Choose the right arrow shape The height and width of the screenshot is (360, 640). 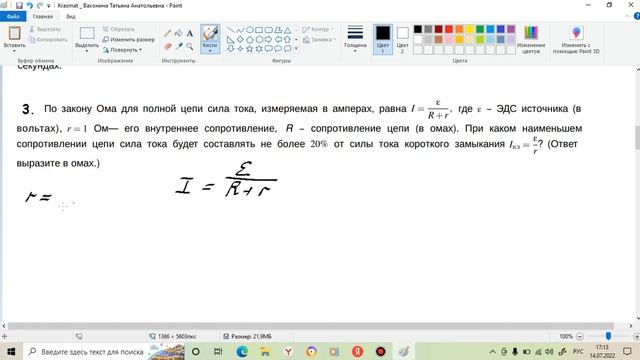[x=269, y=40]
